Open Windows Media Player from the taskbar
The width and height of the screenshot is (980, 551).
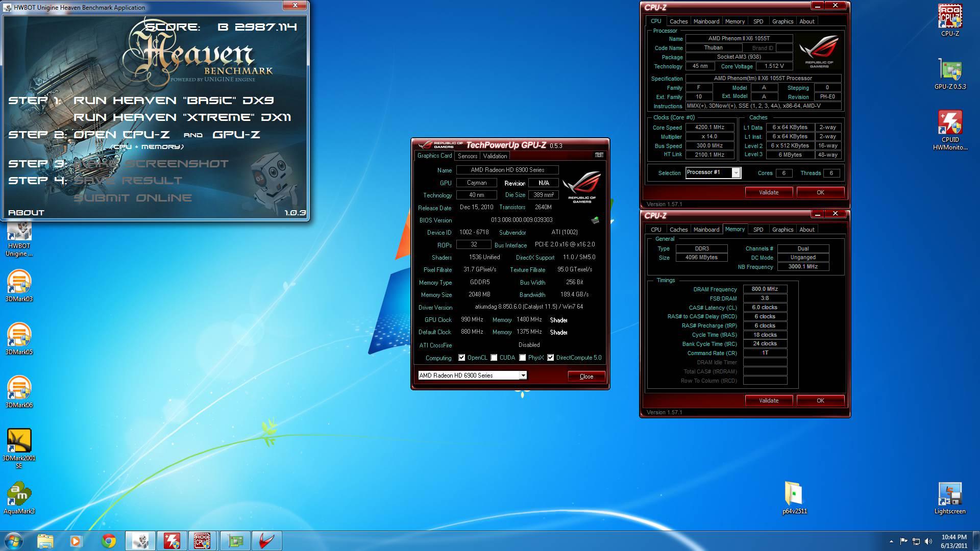pyautogui.click(x=76, y=541)
